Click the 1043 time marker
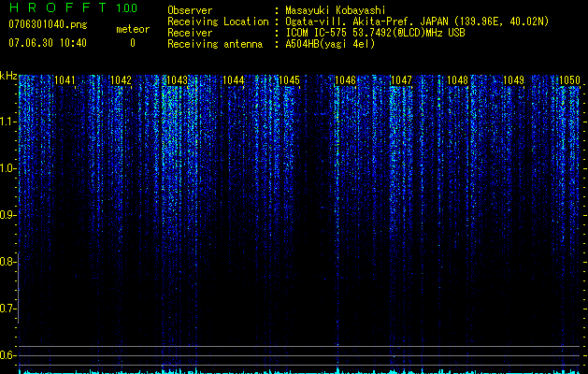588x374 pixels. coord(177,80)
